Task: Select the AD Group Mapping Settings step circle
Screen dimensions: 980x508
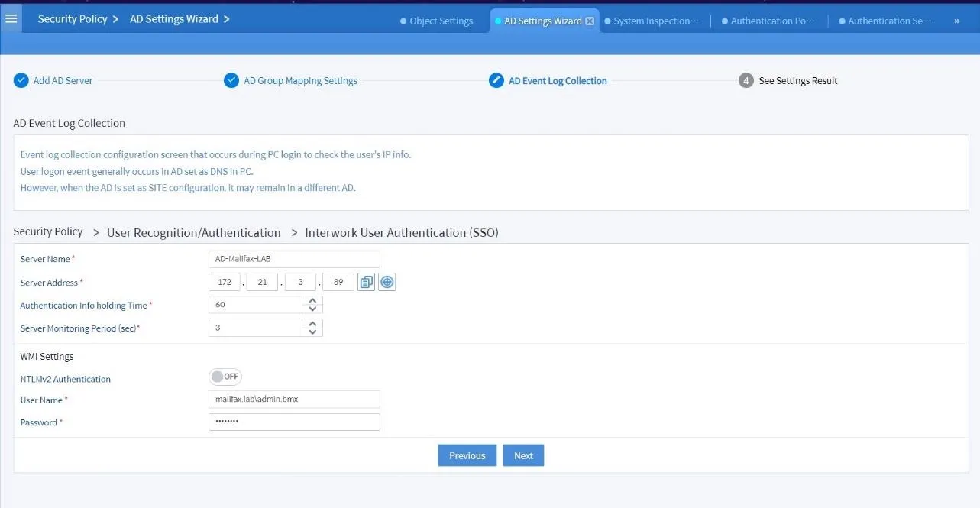Action: coord(231,79)
